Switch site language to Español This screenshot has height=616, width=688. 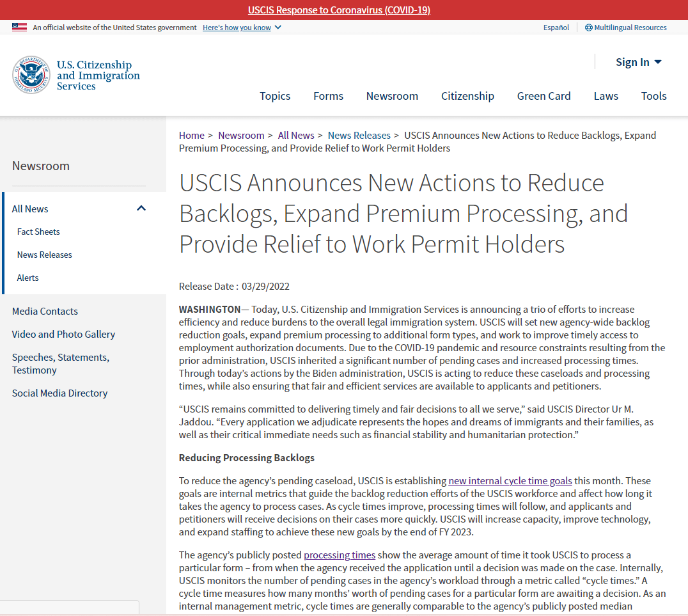556,28
